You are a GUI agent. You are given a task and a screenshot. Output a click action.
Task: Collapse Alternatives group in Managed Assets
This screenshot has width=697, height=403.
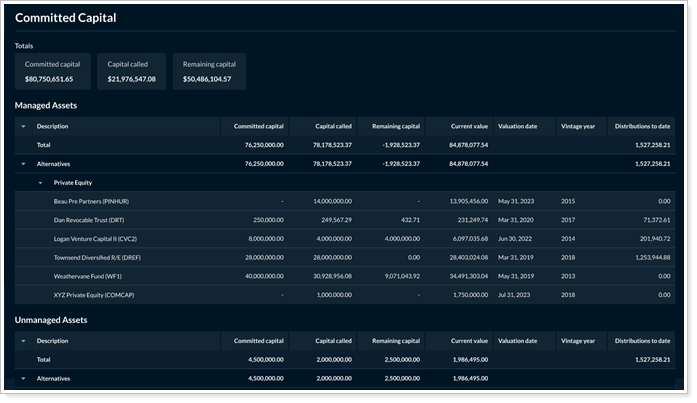coord(23,163)
